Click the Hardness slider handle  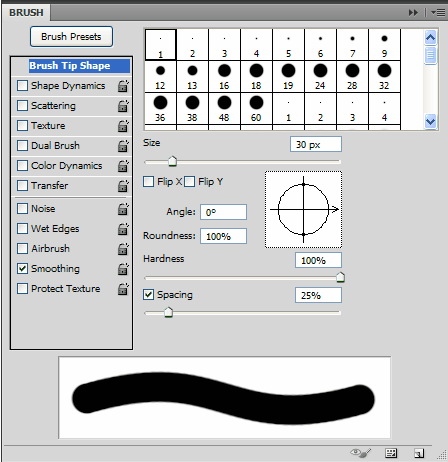point(340,277)
